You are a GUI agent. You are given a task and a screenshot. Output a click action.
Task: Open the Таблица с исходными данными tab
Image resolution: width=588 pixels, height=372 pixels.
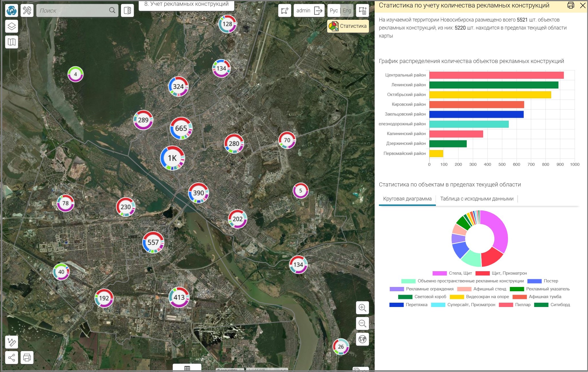476,199
